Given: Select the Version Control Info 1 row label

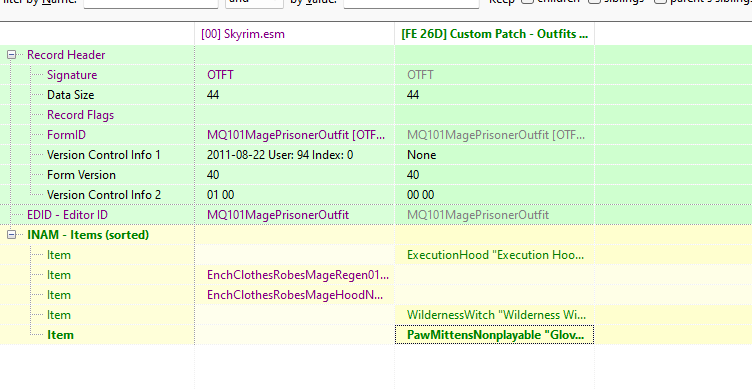Looking at the screenshot, I should 104,155.
